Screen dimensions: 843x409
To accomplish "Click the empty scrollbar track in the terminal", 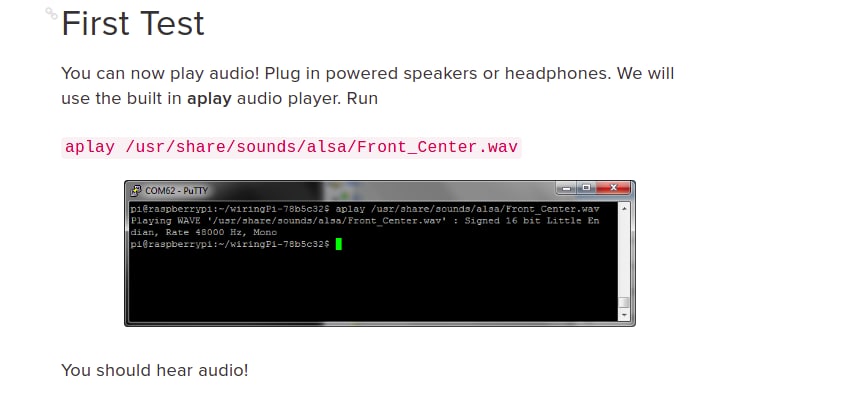I will [624, 255].
